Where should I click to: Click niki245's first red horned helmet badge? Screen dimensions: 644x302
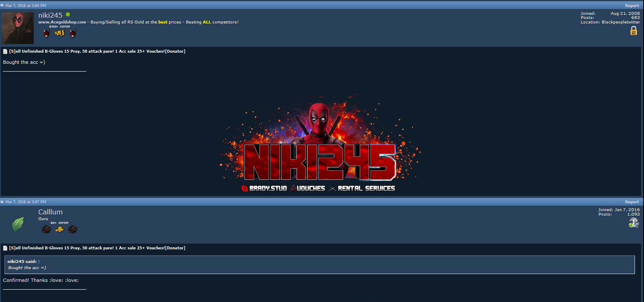point(46,33)
